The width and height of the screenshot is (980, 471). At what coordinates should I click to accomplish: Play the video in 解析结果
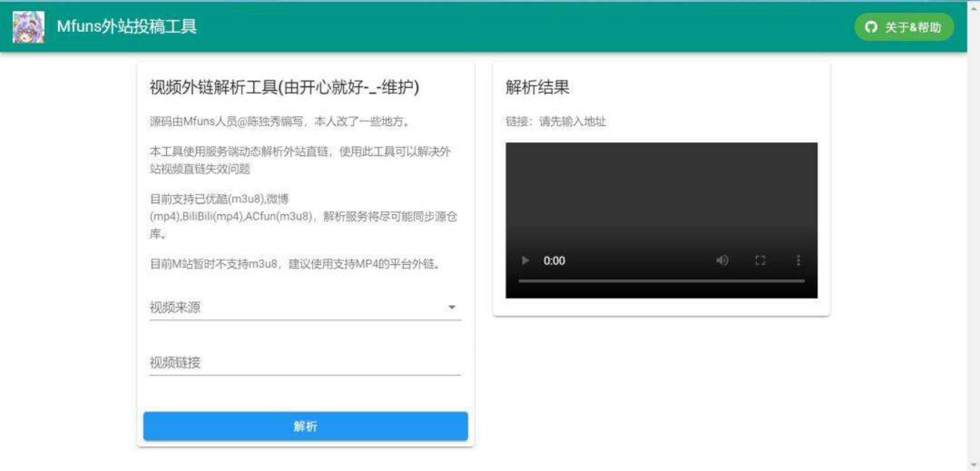click(x=526, y=261)
